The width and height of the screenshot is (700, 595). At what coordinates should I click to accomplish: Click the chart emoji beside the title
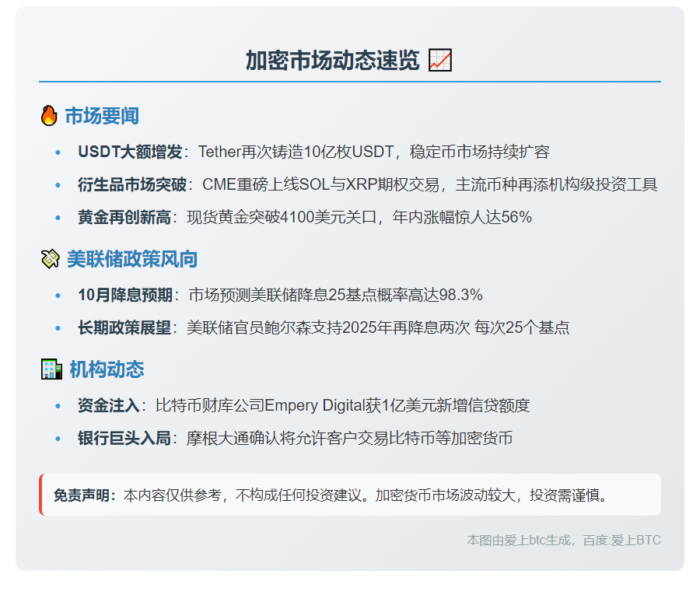click(x=440, y=60)
